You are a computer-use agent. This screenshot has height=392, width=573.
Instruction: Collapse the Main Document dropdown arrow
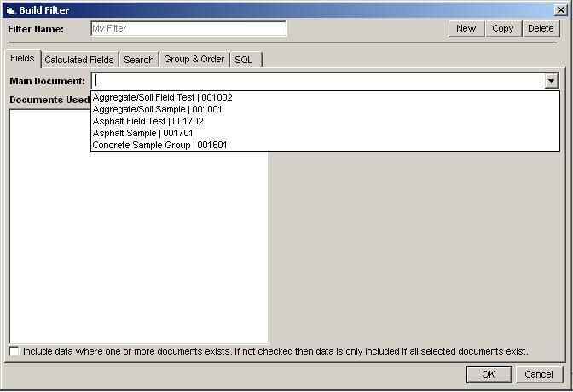pos(552,81)
